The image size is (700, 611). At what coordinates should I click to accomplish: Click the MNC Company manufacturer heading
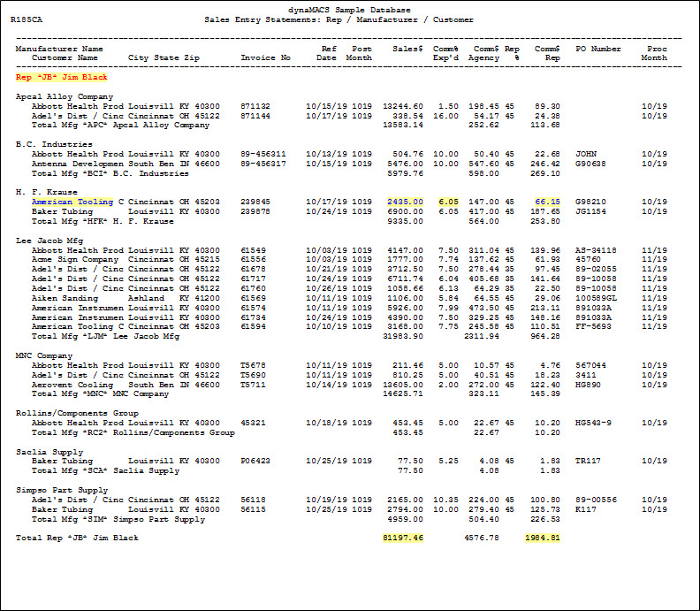coord(44,356)
